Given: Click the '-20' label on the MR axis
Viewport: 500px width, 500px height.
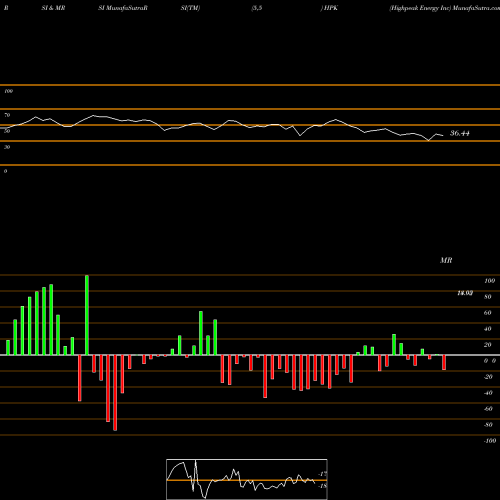Looking at the screenshot, I should tap(488, 377).
